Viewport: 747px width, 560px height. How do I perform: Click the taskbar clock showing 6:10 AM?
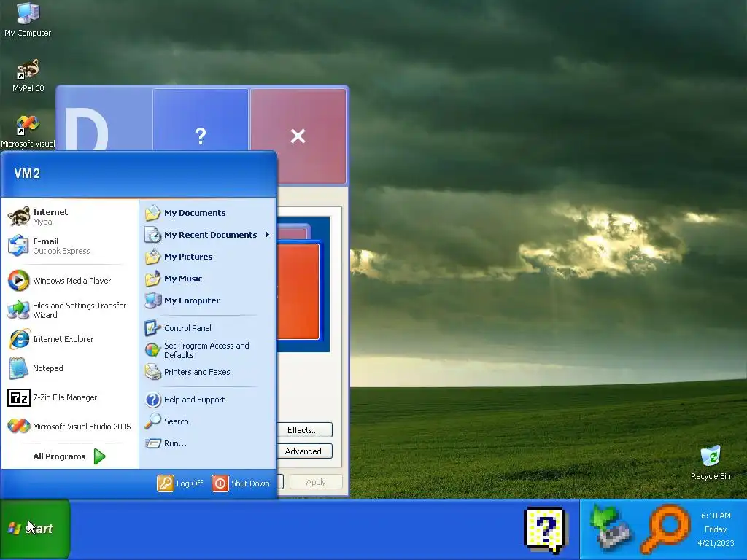pos(716,529)
